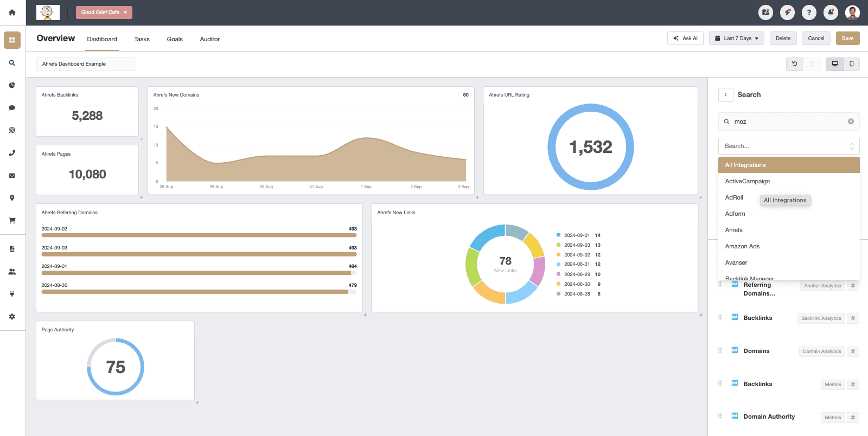Click the settings gear in sidebar
The width and height of the screenshot is (868, 436).
(12, 317)
